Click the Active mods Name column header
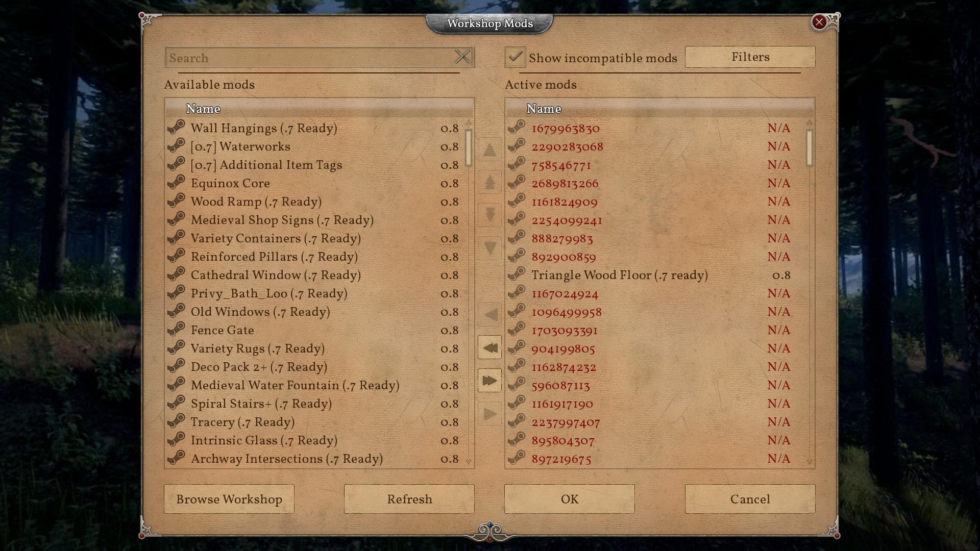The width and height of the screenshot is (980, 551). pos(544,108)
